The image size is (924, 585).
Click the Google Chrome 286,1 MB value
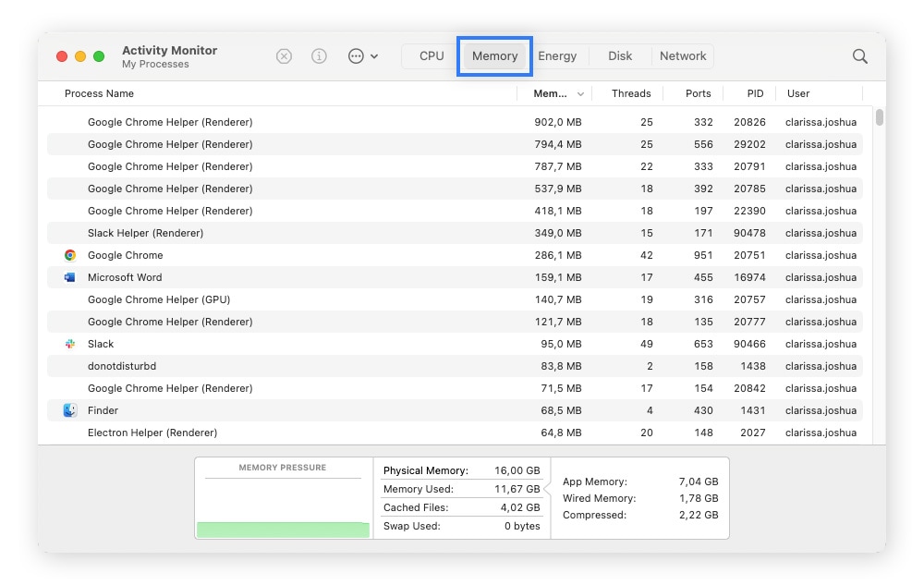coord(558,255)
